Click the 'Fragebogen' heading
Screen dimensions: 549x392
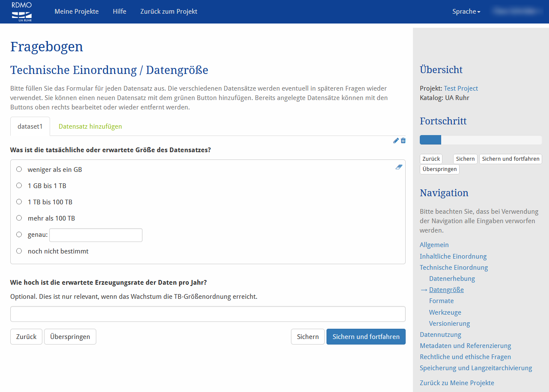click(x=47, y=47)
